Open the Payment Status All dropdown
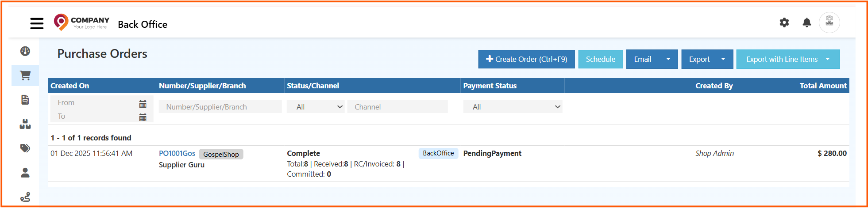The image size is (868, 208). point(513,107)
